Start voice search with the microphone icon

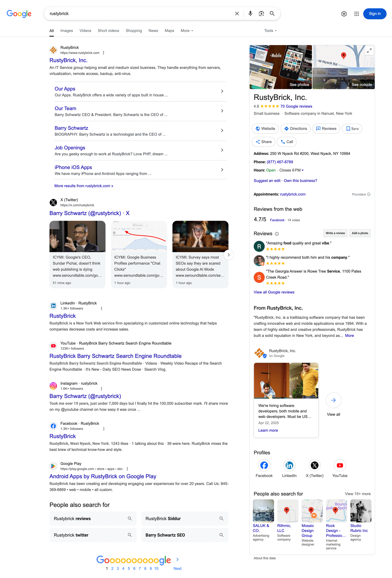(x=250, y=14)
